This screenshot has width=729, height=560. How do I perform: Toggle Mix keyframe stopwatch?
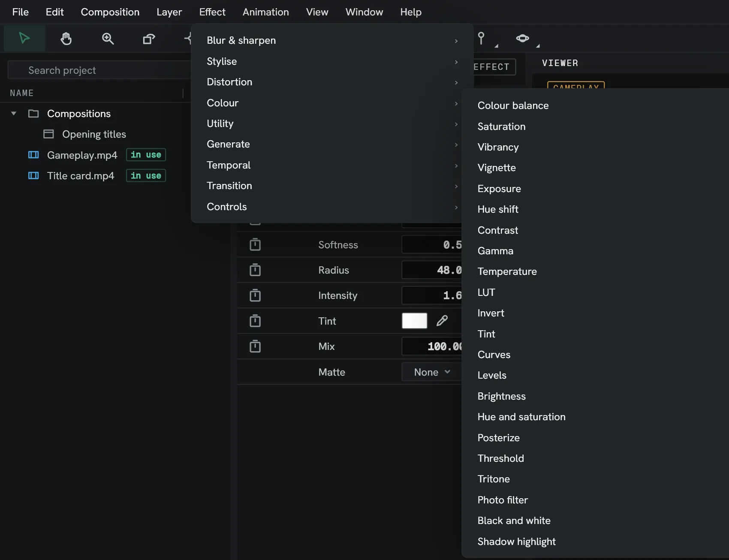click(255, 346)
